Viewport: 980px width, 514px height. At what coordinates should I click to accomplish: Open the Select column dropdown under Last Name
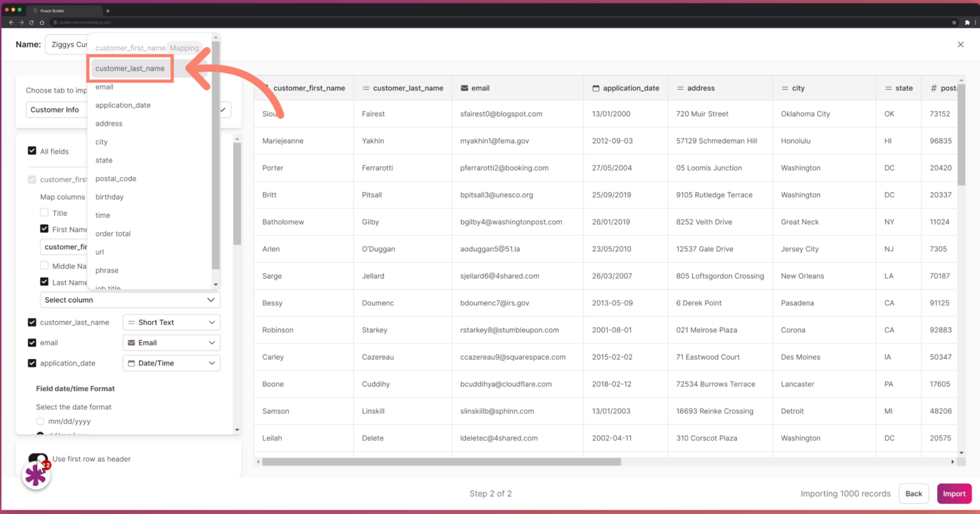coord(130,300)
